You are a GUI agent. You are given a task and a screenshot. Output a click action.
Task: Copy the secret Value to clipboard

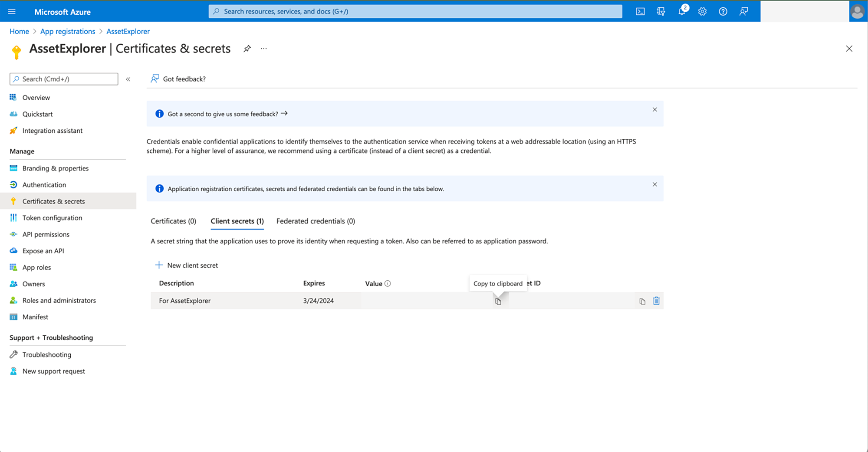(x=498, y=301)
